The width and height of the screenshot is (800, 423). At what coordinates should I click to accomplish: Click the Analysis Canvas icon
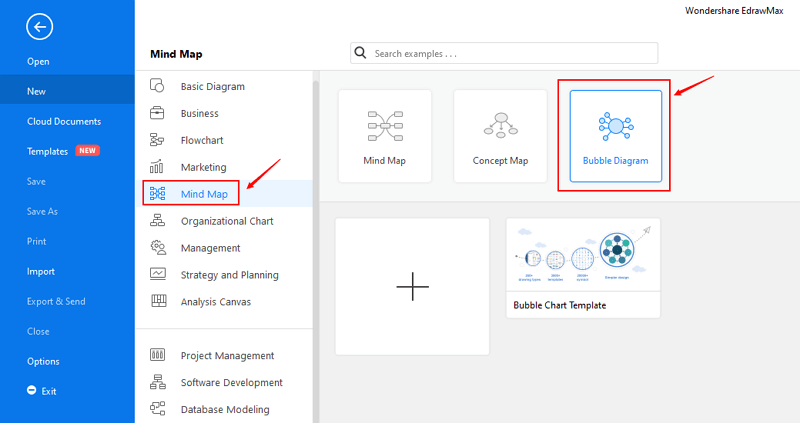pos(159,301)
